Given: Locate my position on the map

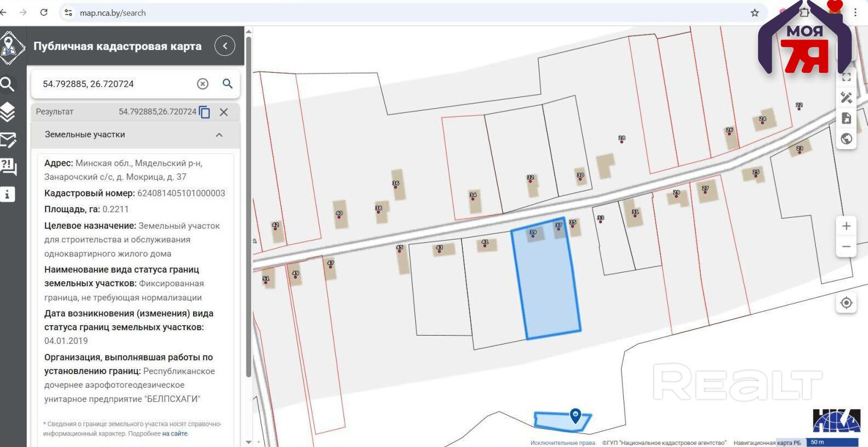Looking at the screenshot, I should coord(846,303).
